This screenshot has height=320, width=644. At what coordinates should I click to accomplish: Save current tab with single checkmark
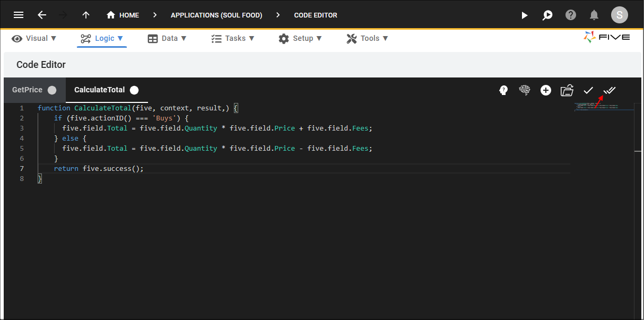(588, 90)
